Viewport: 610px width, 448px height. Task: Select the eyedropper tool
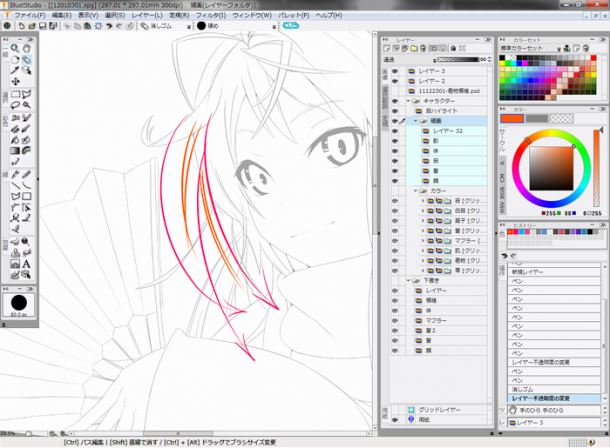click(x=15, y=70)
